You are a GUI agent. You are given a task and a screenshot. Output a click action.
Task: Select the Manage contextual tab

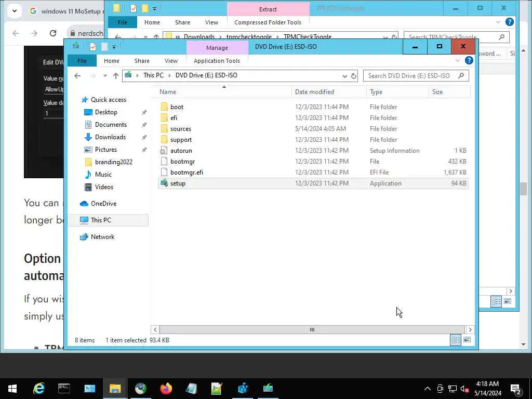tap(217, 48)
